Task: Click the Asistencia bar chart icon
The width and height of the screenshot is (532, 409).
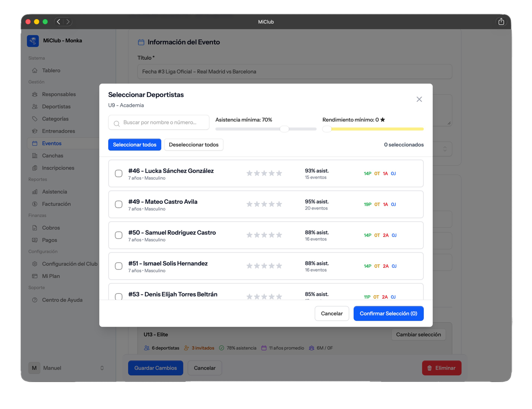Action: click(35, 192)
